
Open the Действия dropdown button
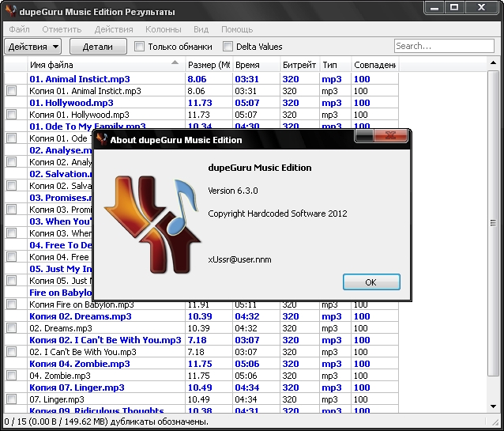coord(33,47)
